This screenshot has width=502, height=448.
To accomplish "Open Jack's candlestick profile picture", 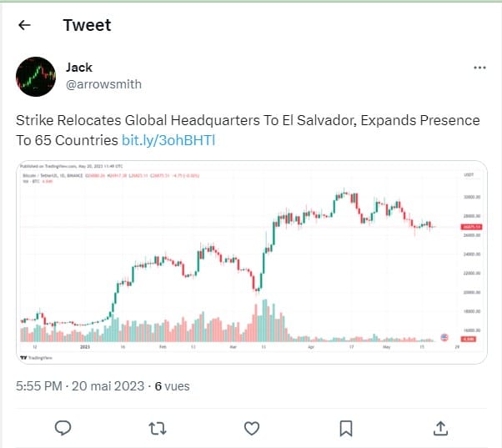I will coord(36,77).
